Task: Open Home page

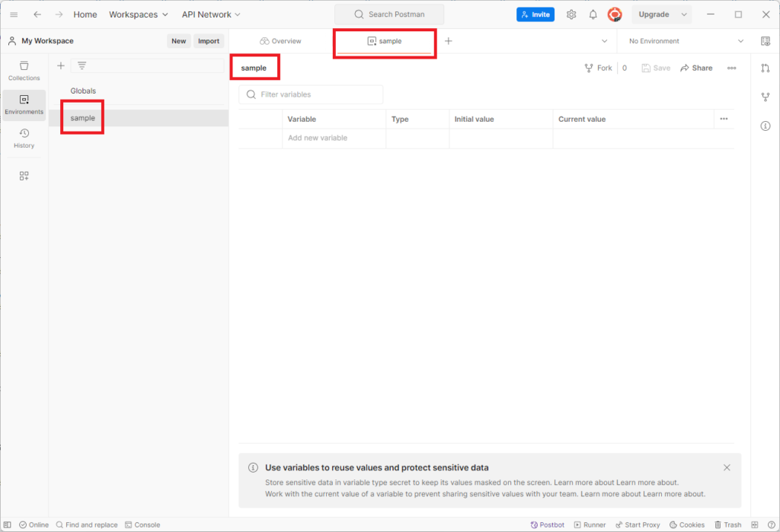Action: coord(85,14)
